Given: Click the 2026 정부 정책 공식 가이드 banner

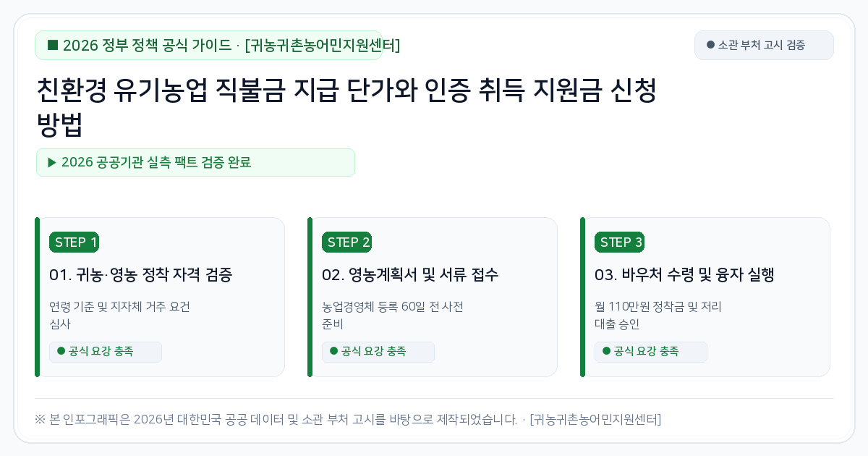Looking at the screenshot, I should 208,46.
